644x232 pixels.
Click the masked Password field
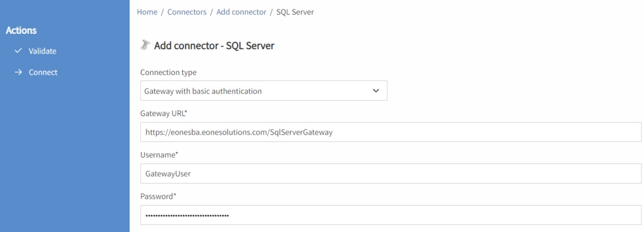click(x=391, y=215)
